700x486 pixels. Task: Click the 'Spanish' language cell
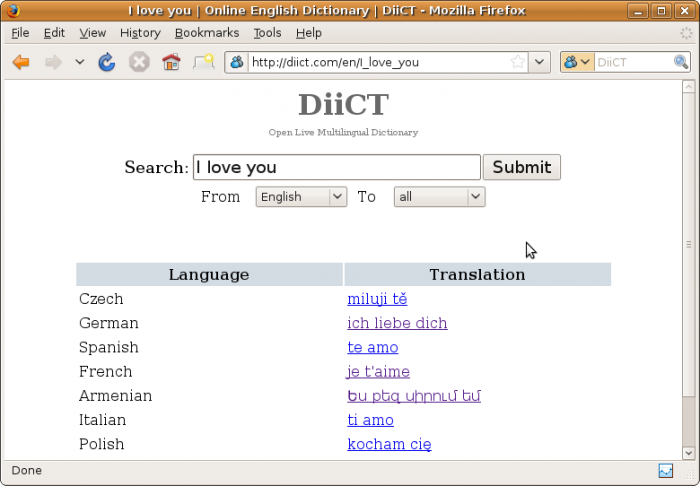pos(108,347)
